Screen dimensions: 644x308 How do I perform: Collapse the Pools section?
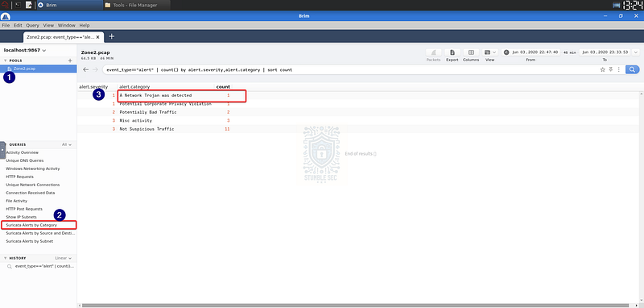[x=6, y=60]
